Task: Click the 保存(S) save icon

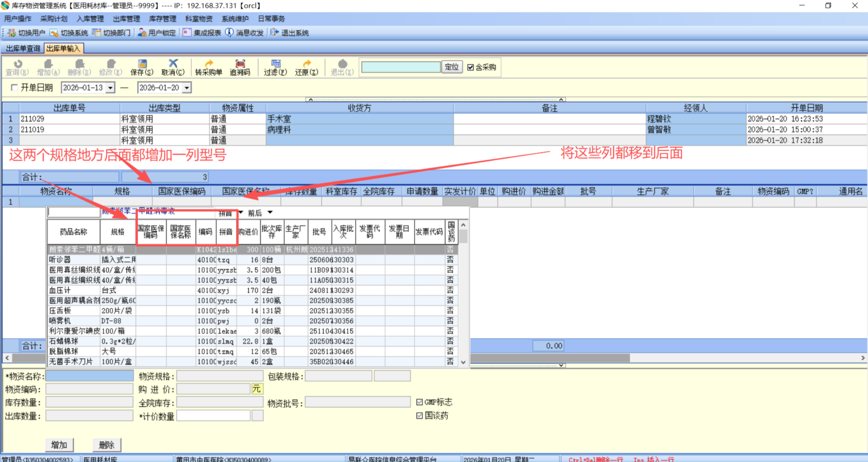Action: [142, 64]
